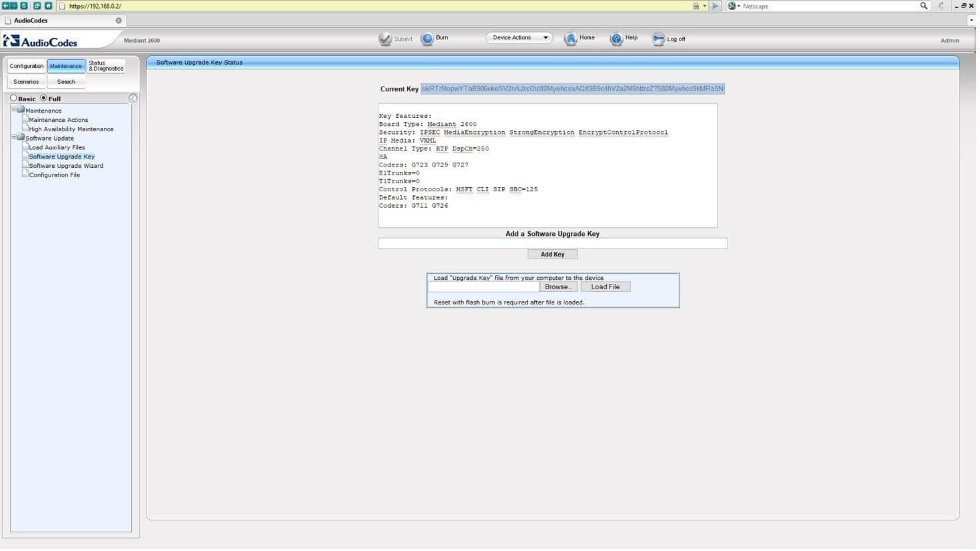Click the magnifier search icon in the browser bar
The height and width of the screenshot is (551, 980).
[923, 6]
